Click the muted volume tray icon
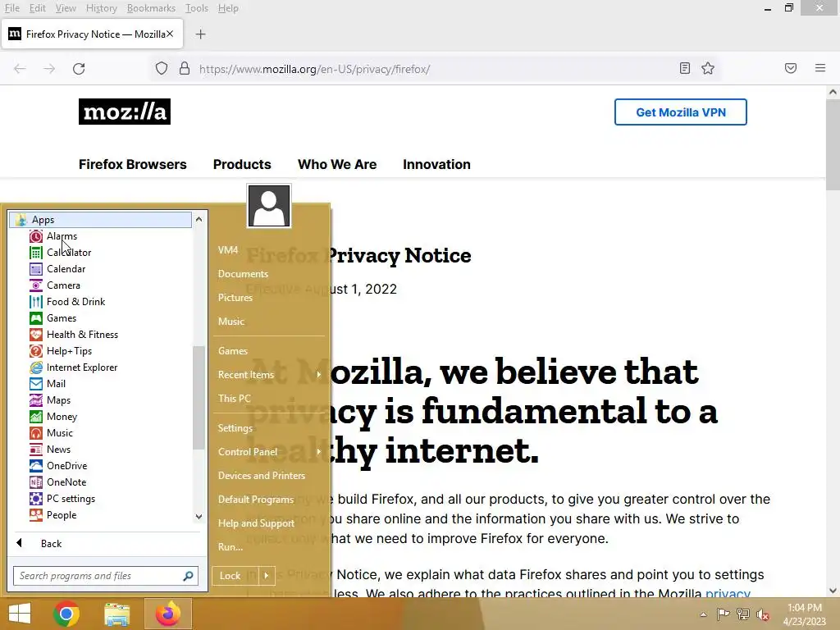Viewport: 840px width, 630px height. click(763, 614)
